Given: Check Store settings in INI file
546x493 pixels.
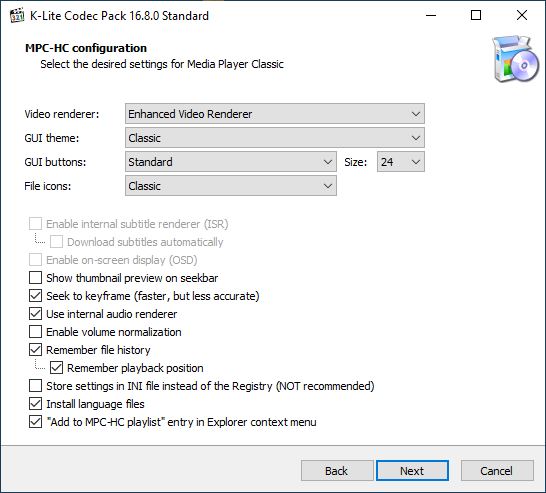Looking at the screenshot, I should pos(36,386).
